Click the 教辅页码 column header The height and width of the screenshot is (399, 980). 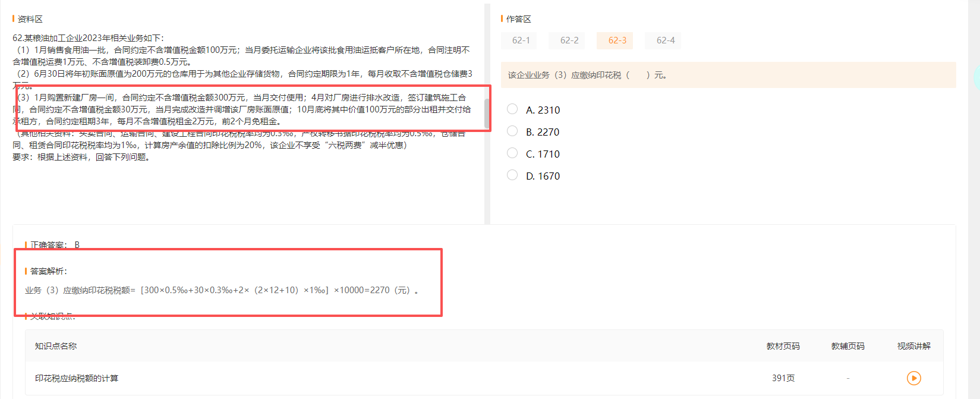pyautogui.click(x=847, y=346)
